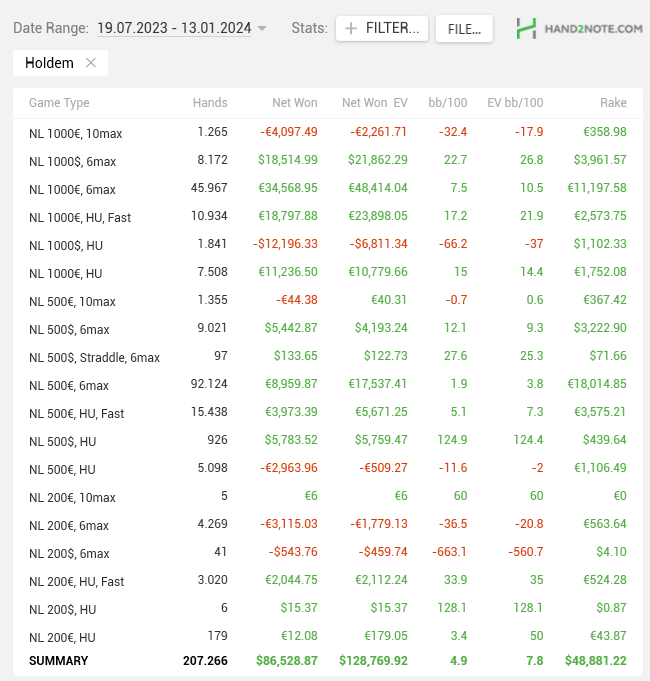The height and width of the screenshot is (681, 650).
Task: Click rake value €11,197.58
Action: [597, 188]
